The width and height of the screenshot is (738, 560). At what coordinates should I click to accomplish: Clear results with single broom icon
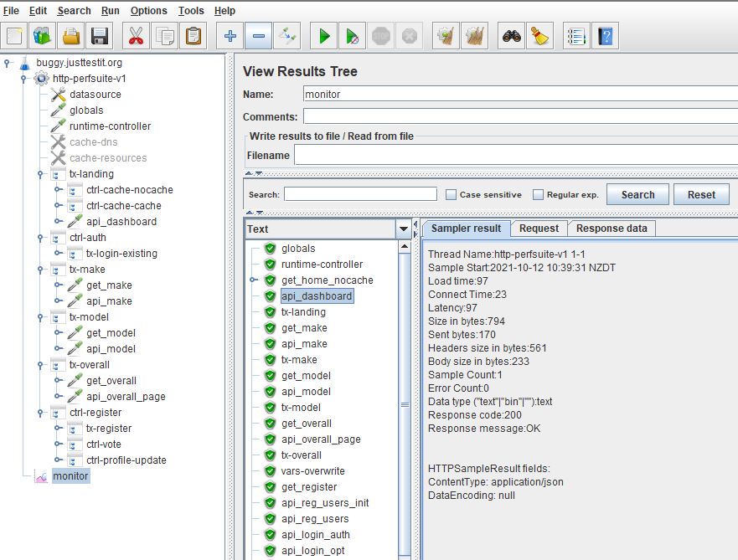click(446, 36)
